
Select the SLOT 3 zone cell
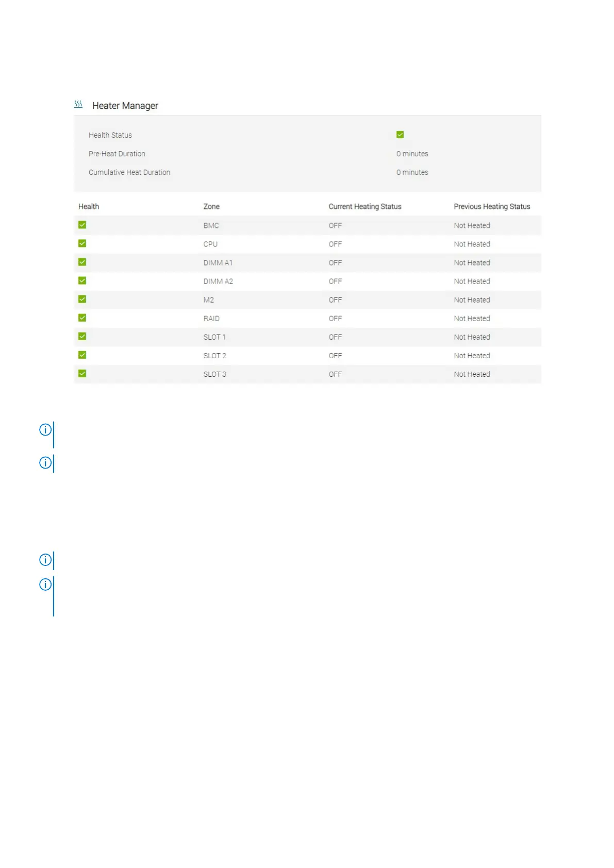click(x=215, y=374)
